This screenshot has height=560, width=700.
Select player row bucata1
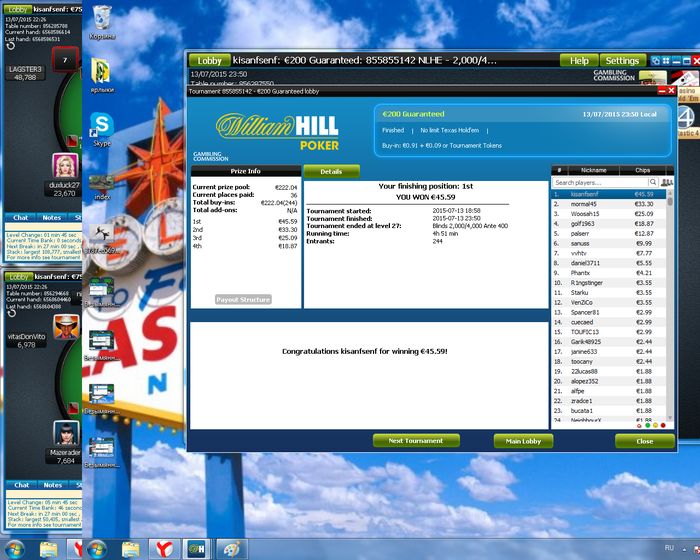point(609,410)
